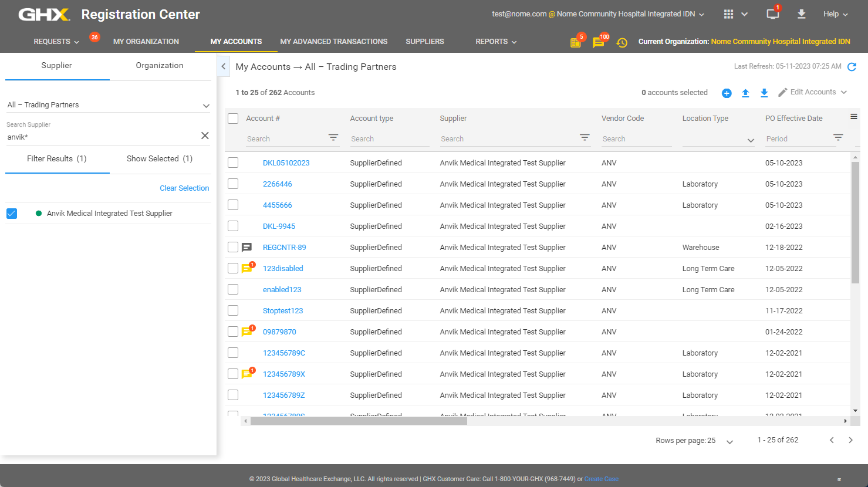Click the refresh icon next to Last Refresh

coord(852,67)
